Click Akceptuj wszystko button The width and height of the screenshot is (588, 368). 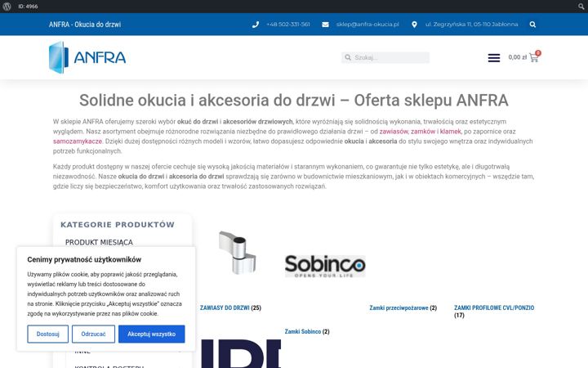click(152, 334)
